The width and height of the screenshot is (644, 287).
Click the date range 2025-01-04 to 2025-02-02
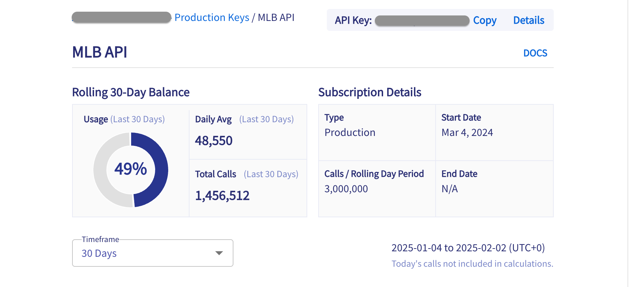468,248
